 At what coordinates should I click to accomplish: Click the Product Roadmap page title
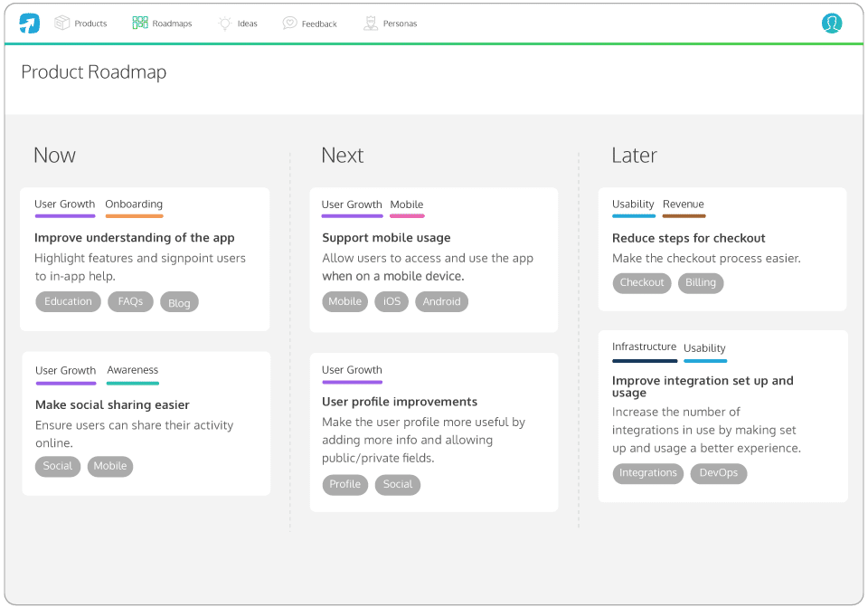[x=94, y=72]
